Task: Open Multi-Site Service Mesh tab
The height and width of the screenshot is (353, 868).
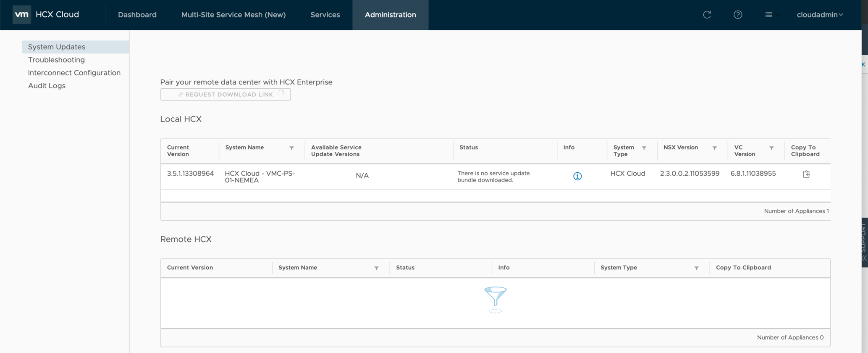Action: [x=233, y=15]
